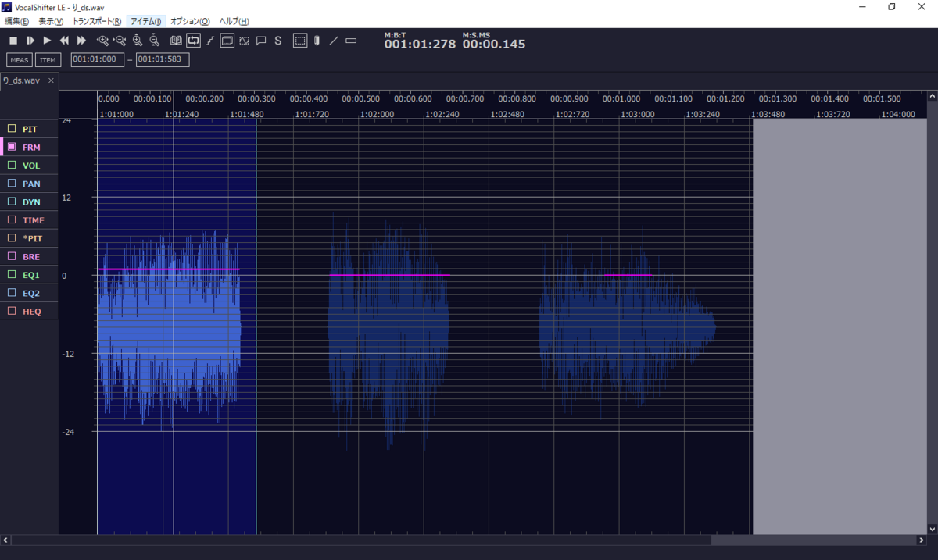Click the vertical zoom-out magnifier icon
Screen dimensions: 938x560
pyautogui.click(x=154, y=41)
